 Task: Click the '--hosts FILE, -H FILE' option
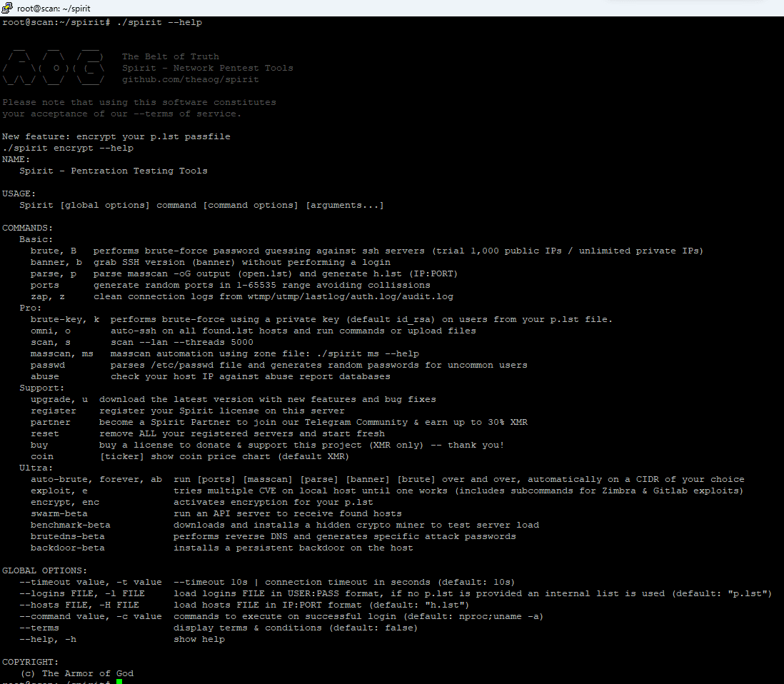click(79, 605)
